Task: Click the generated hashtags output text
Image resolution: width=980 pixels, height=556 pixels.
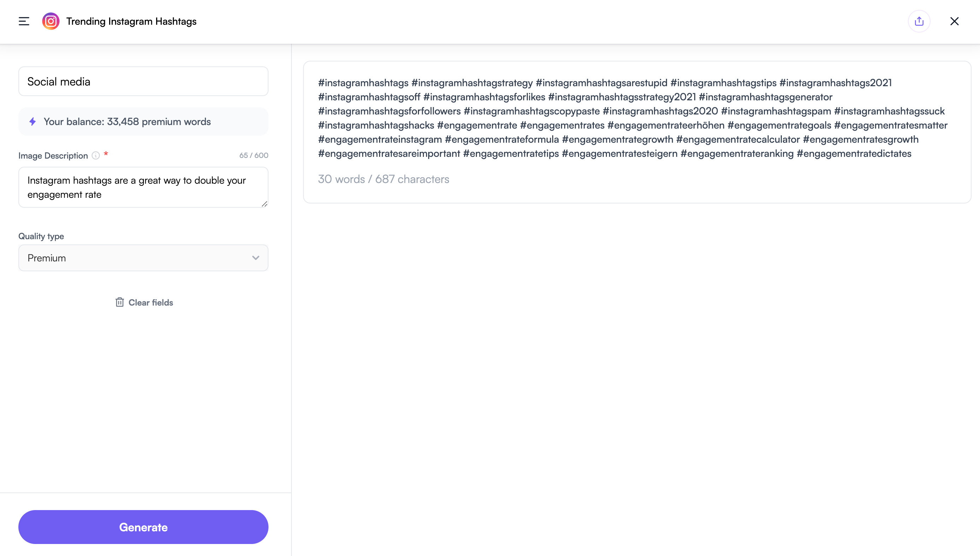Action: [632, 118]
